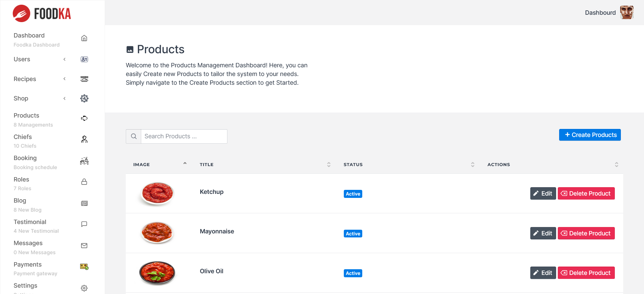644x294 pixels.
Task: Delete the Ketchup product
Action: [586, 194]
